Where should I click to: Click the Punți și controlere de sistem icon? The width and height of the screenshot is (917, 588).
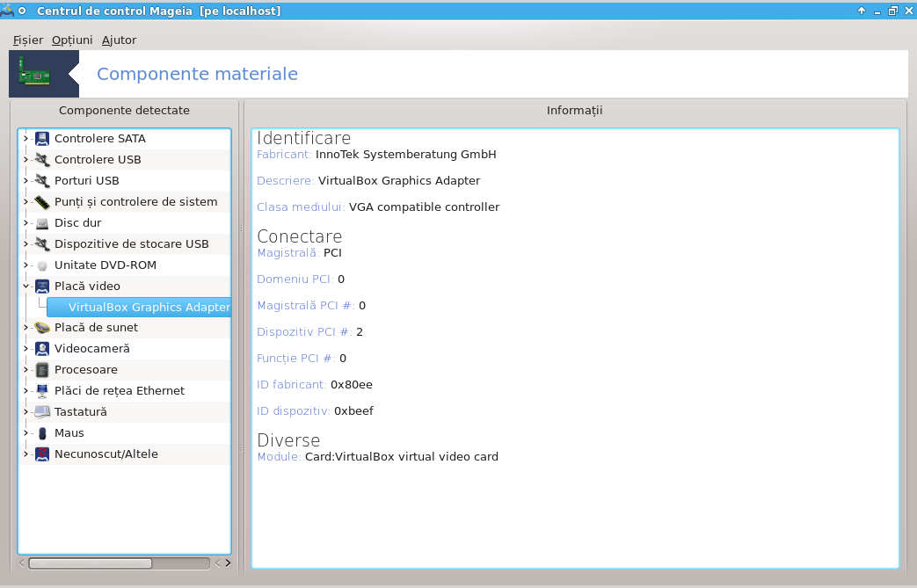[42, 201]
